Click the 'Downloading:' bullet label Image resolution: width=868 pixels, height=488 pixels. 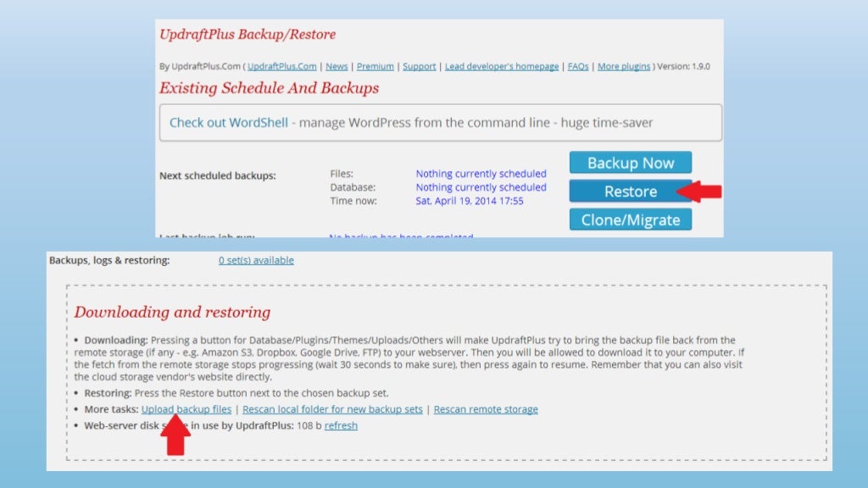click(116, 340)
